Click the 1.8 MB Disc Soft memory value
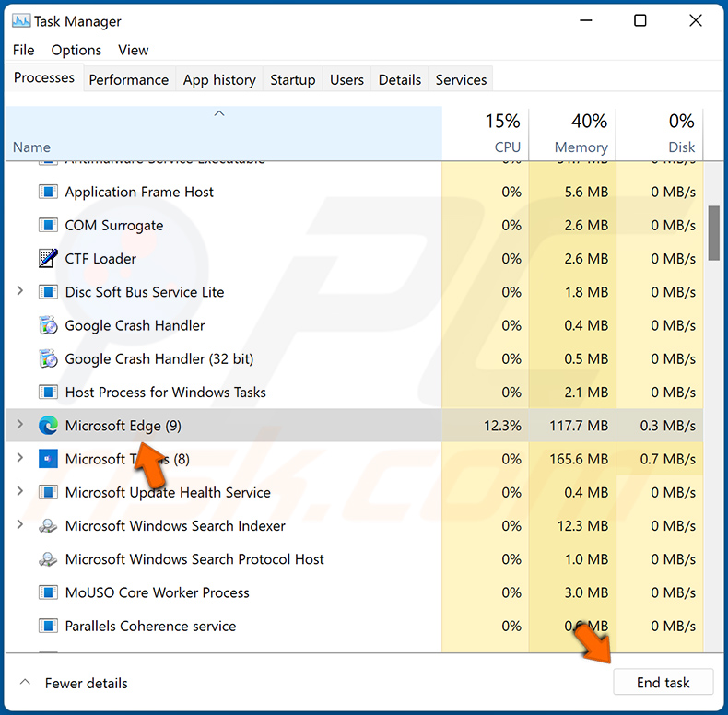 tap(586, 292)
